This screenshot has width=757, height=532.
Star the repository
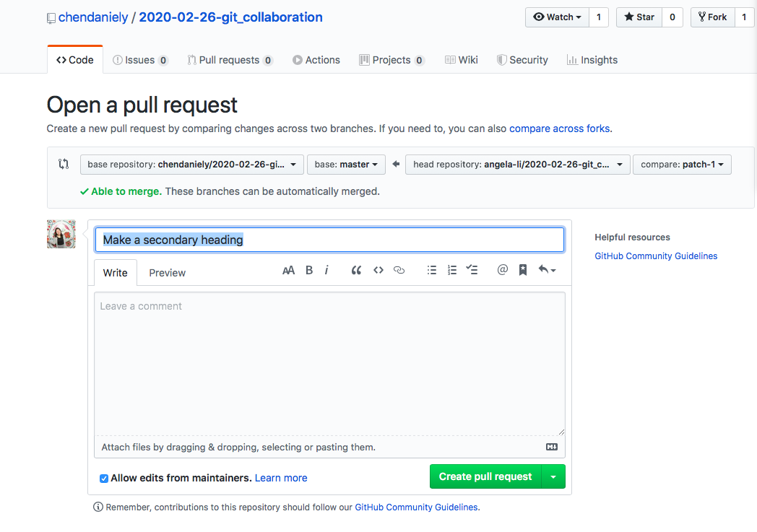click(639, 17)
